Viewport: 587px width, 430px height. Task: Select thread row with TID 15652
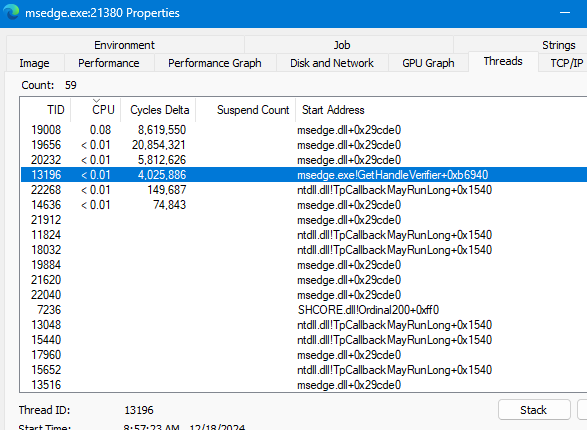click(x=304, y=369)
